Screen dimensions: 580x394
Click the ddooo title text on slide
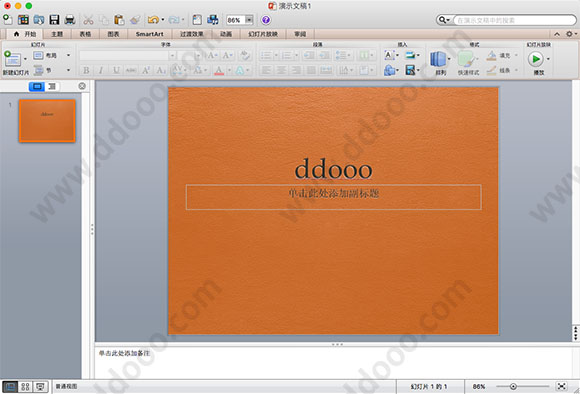pyautogui.click(x=333, y=169)
